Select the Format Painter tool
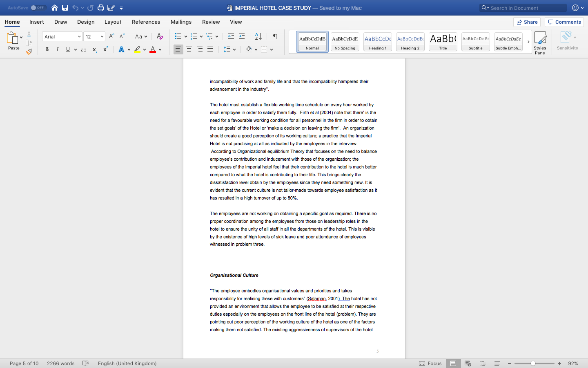Screen dimensions: 588x368 [x=29, y=52]
